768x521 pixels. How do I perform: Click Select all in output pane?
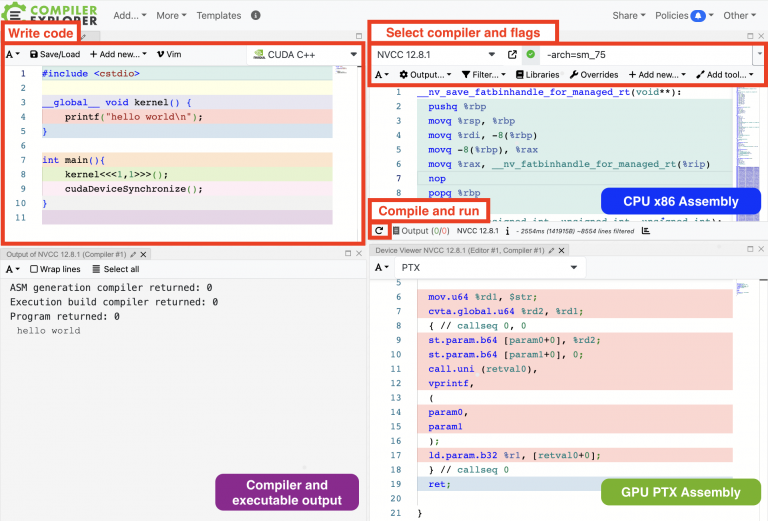point(116,269)
